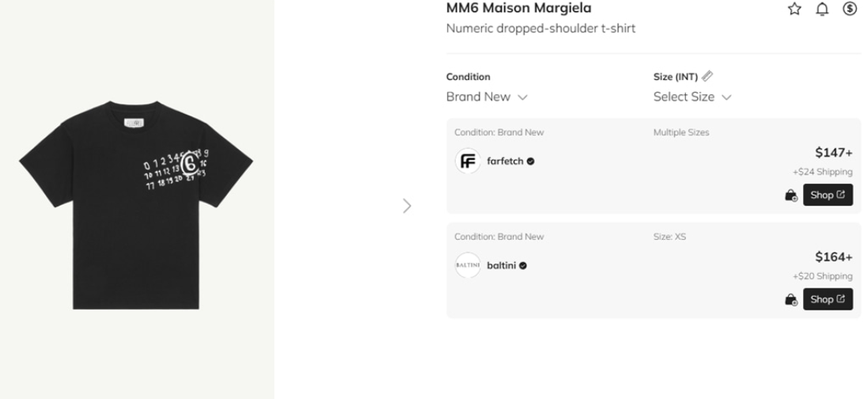Click the farfetch seller name
Image resolution: width=868 pixels, height=399 pixels.
pyautogui.click(x=505, y=161)
